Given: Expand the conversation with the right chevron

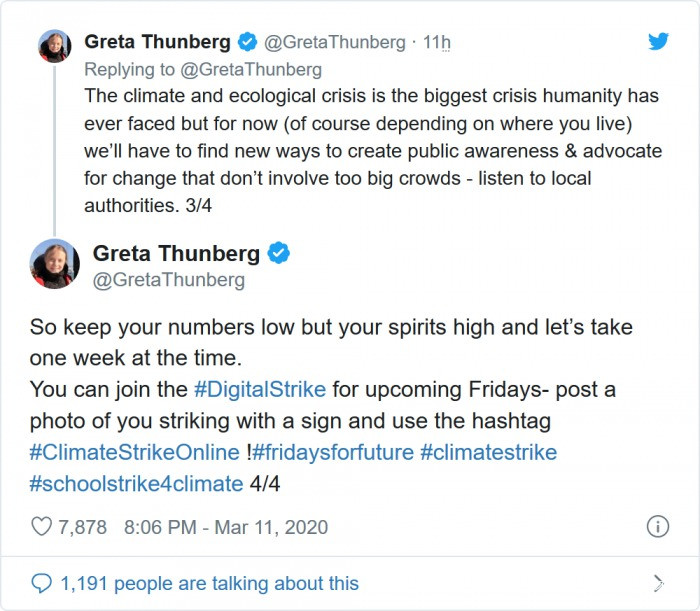Looking at the screenshot, I should (657, 583).
